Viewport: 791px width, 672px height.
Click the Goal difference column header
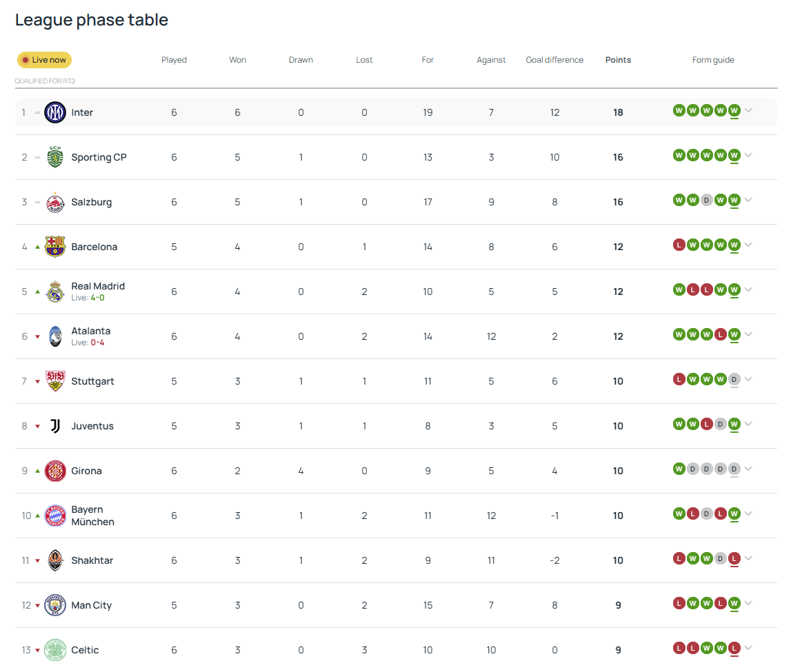click(554, 60)
